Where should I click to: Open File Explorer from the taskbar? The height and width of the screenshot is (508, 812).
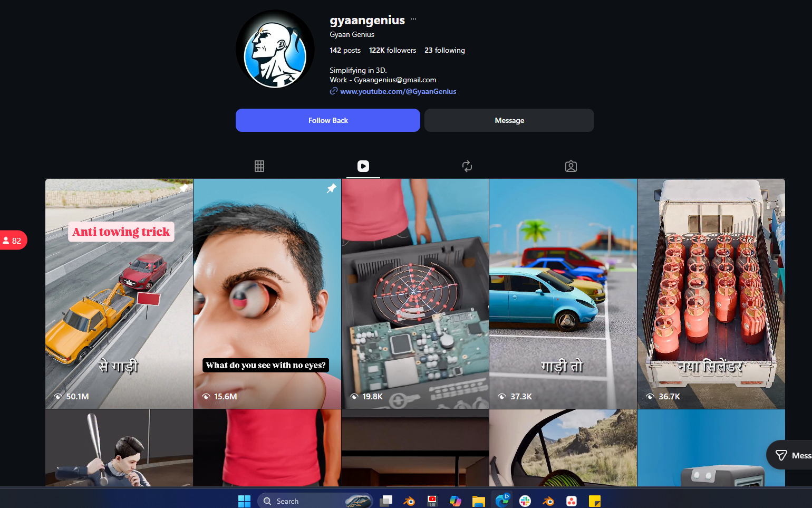click(479, 501)
